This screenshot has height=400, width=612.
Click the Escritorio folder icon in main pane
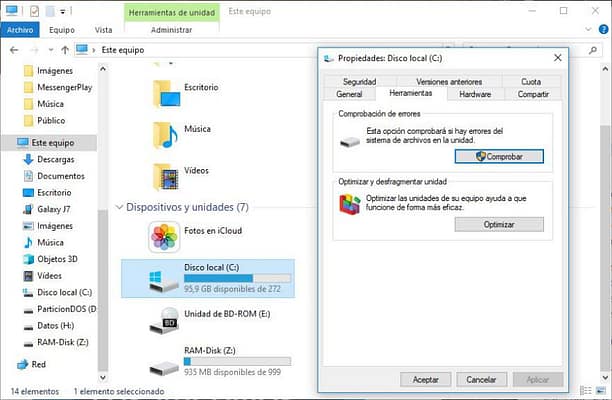pyautogui.click(x=166, y=94)
